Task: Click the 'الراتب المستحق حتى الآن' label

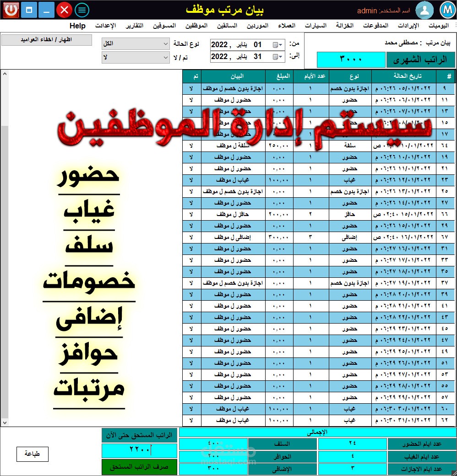Action: point(139,435)
